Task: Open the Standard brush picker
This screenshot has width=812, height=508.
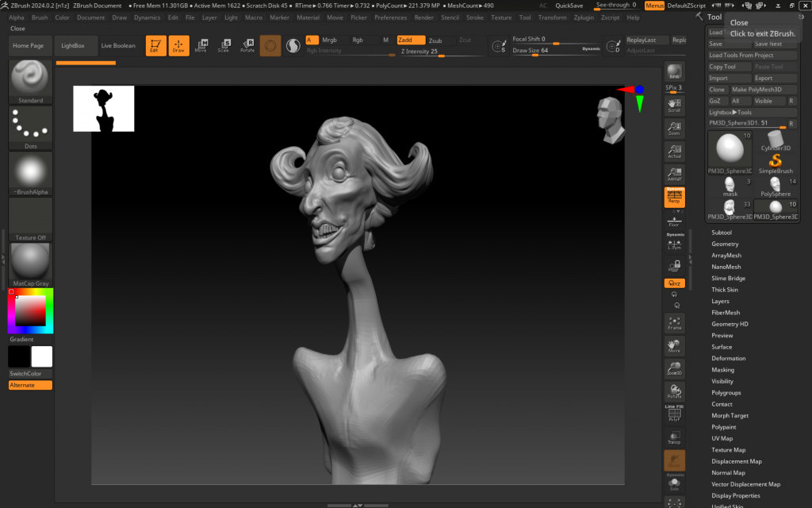Action: tap(31, 82)
